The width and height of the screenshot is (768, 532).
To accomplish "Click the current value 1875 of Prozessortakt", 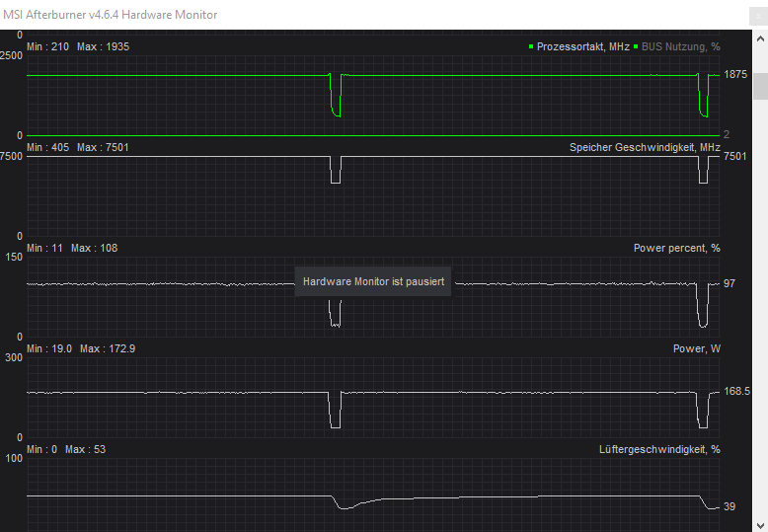I will click(x=735, y=74).
